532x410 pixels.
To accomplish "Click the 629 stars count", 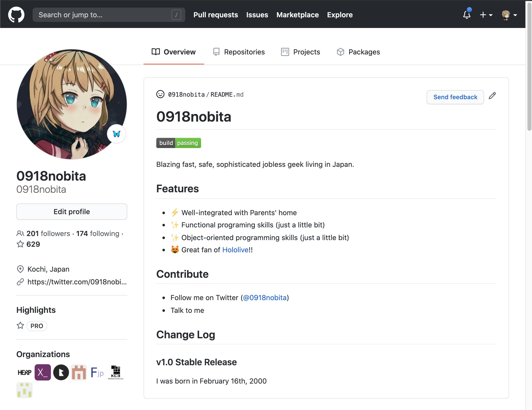I will [x=33, y=244].
